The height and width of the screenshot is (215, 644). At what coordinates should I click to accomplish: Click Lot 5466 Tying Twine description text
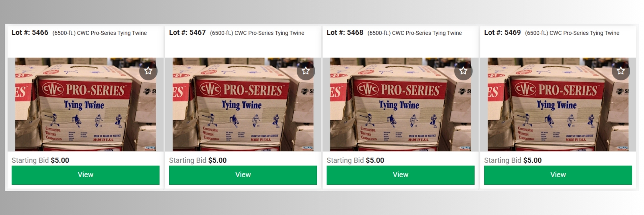pyautogui.click(x=99, y=33)
